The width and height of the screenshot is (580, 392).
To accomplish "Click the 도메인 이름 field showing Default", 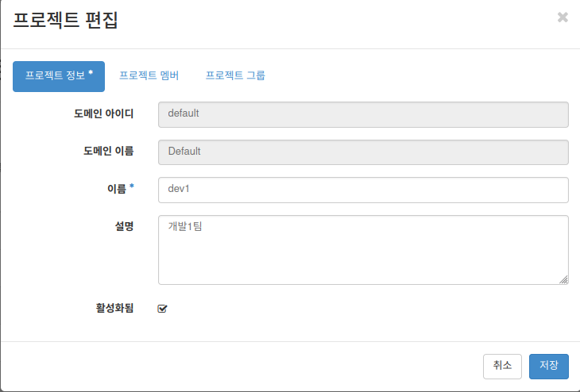I will click(x=363, y=152).
